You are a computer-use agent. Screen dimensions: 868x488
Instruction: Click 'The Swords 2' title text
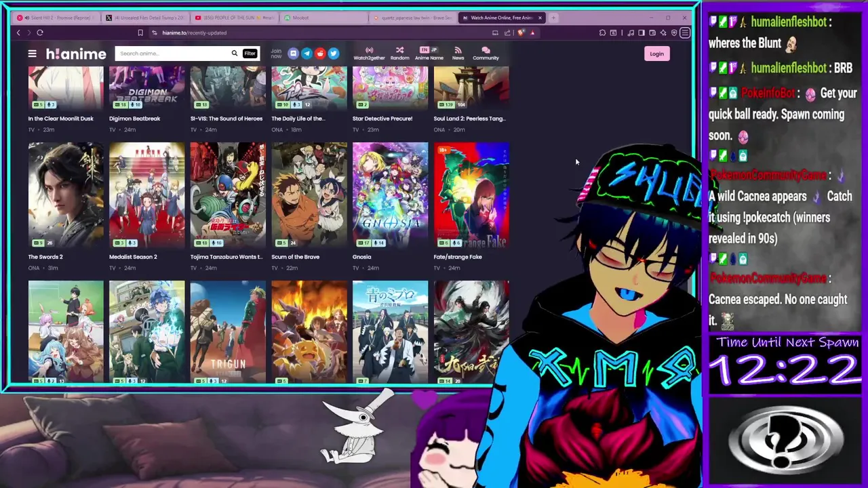coord(45,257)
